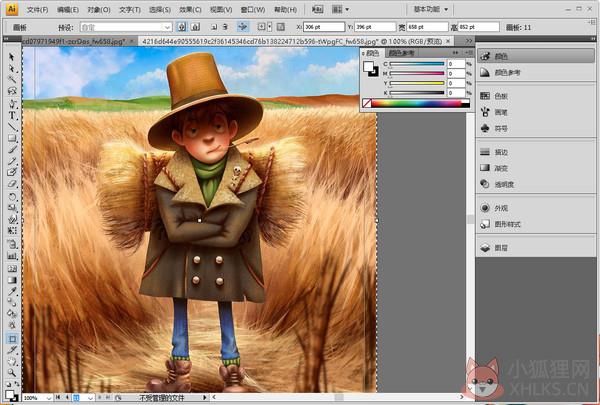Select the Lasso tool

tap(12, 91)
